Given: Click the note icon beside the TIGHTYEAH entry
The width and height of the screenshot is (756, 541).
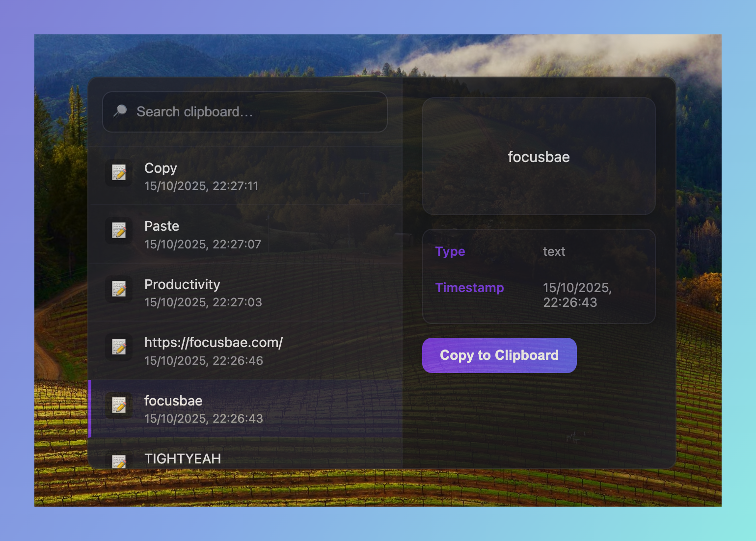Looking at the screenshot, I should [x=119, y=461].
